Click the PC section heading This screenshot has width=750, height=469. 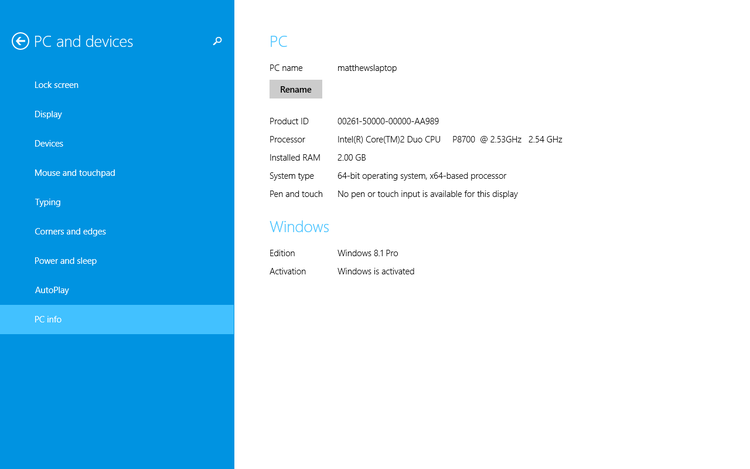(278, 42)
